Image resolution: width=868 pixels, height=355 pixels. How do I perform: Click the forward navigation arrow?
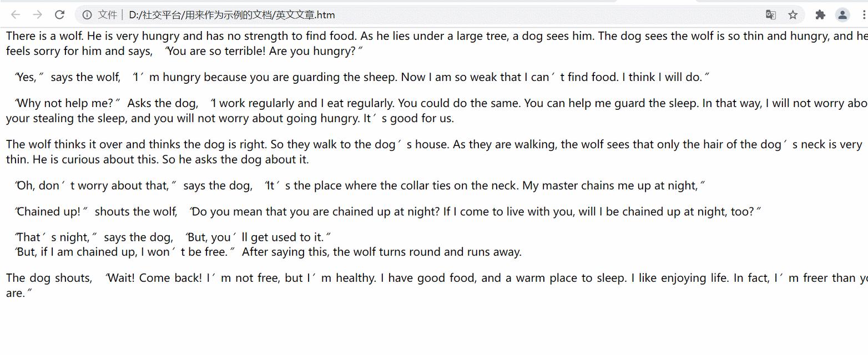(37, 15)
